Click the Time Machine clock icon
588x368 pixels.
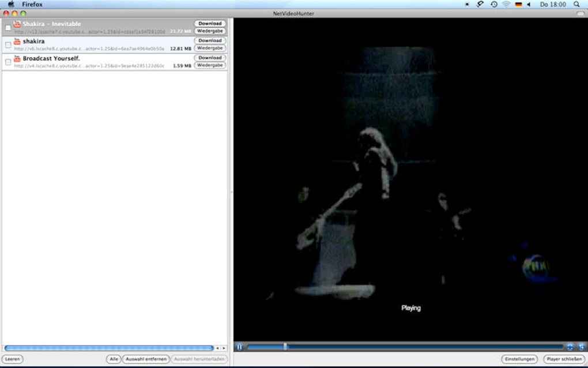click(494, 4)
